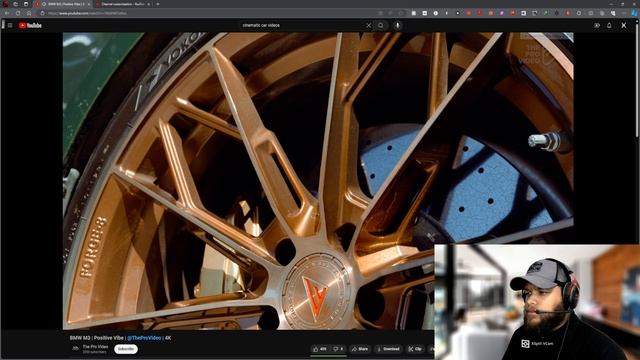Click the Clip scissors button
640x360 pixels.
point(415,349)
